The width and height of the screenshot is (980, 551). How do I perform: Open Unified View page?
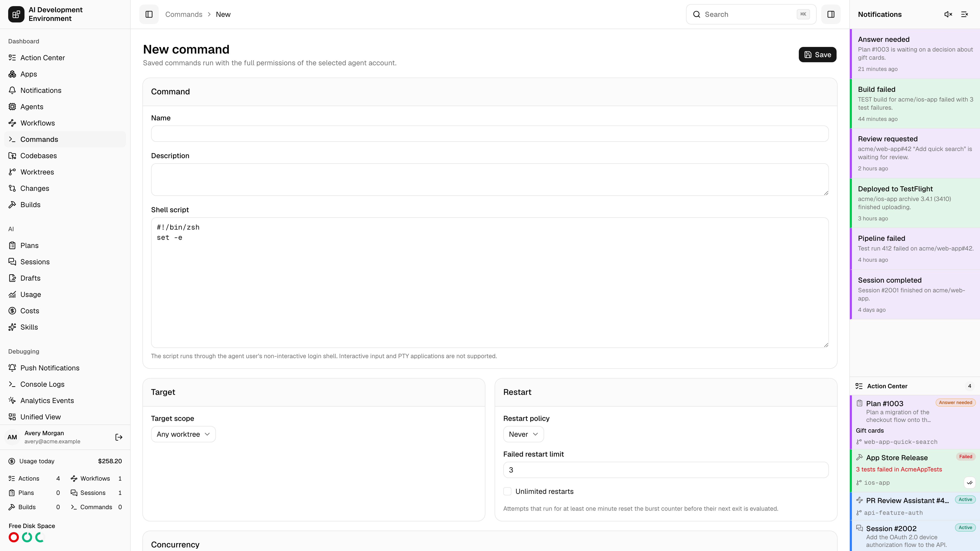pyautogui.click(x=65, y=417)
